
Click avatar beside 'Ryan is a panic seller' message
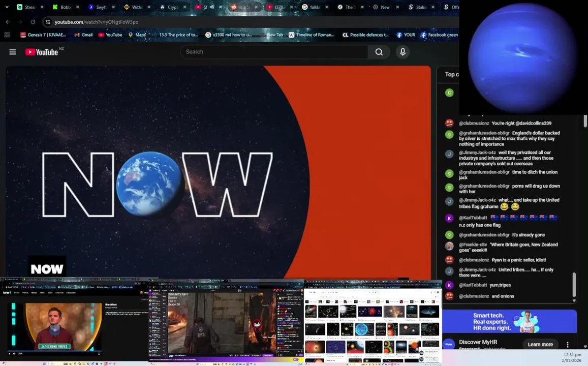coord(449,259)
